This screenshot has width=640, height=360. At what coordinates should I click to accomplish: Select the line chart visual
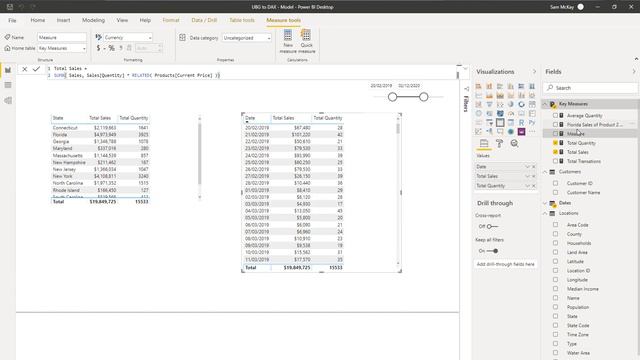[x=478, y=95]
